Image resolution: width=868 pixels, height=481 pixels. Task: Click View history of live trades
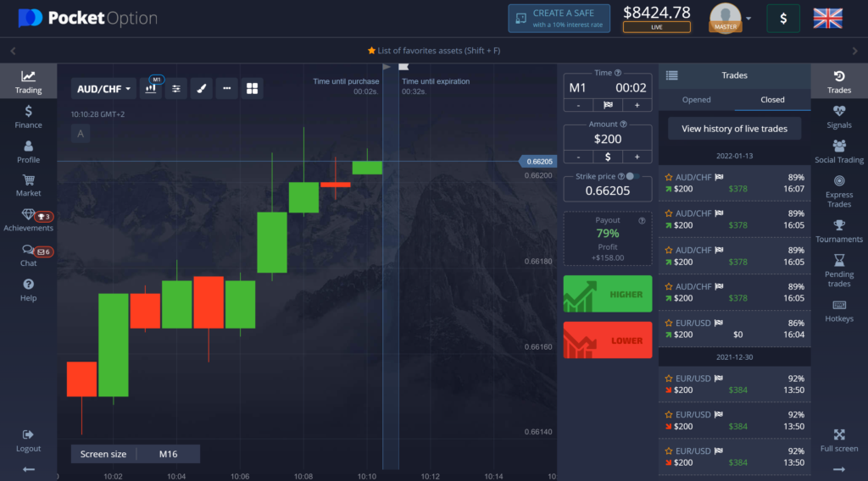[x=734, y=128]
